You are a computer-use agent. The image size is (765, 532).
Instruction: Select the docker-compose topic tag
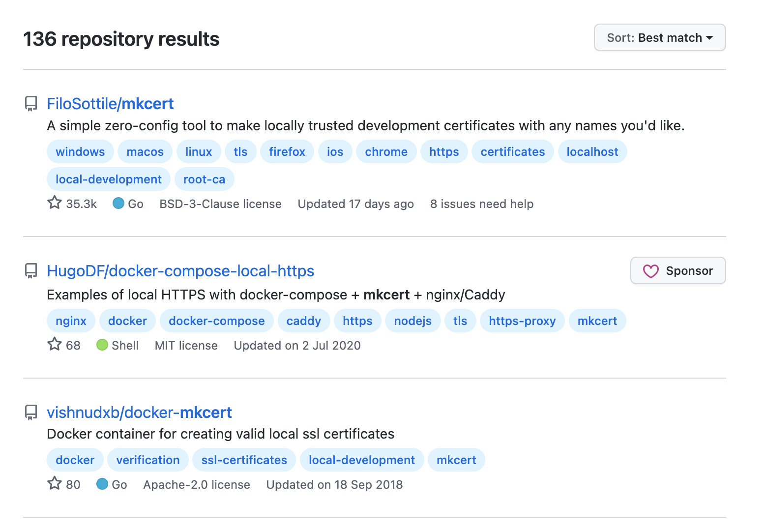click(216, 321)
